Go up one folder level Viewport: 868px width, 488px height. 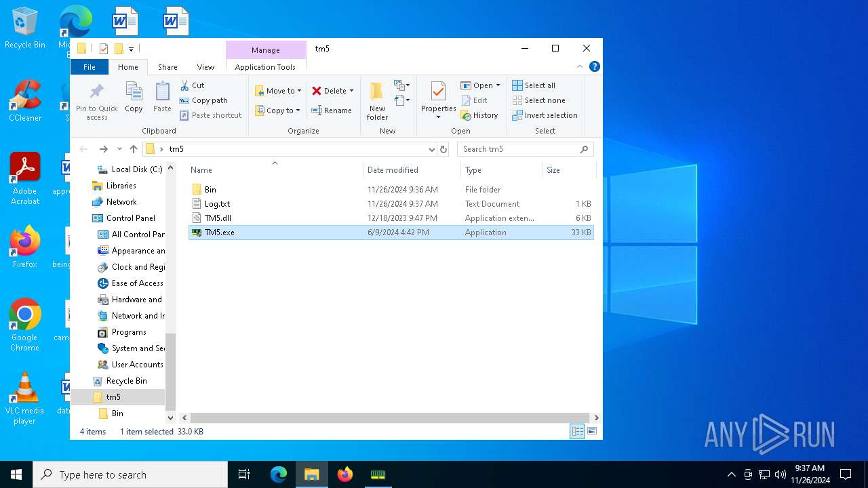(x=134, y=149)
